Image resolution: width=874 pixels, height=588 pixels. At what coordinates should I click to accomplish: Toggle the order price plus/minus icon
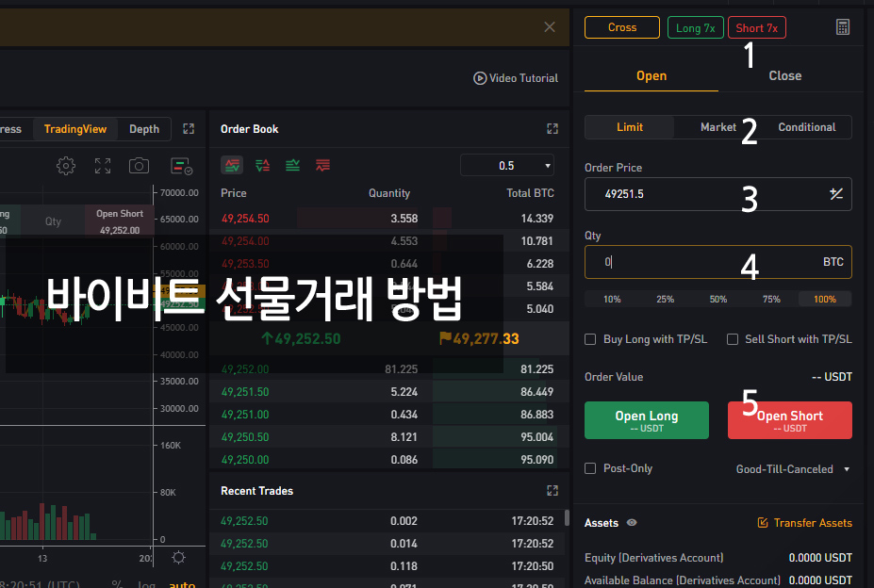tap(835, 194)
